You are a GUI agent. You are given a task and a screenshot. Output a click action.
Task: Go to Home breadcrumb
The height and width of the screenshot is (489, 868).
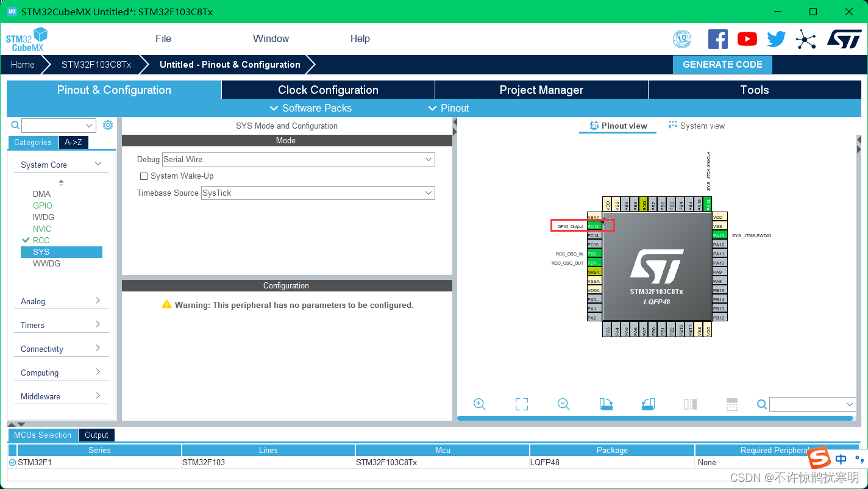(23, 65)
